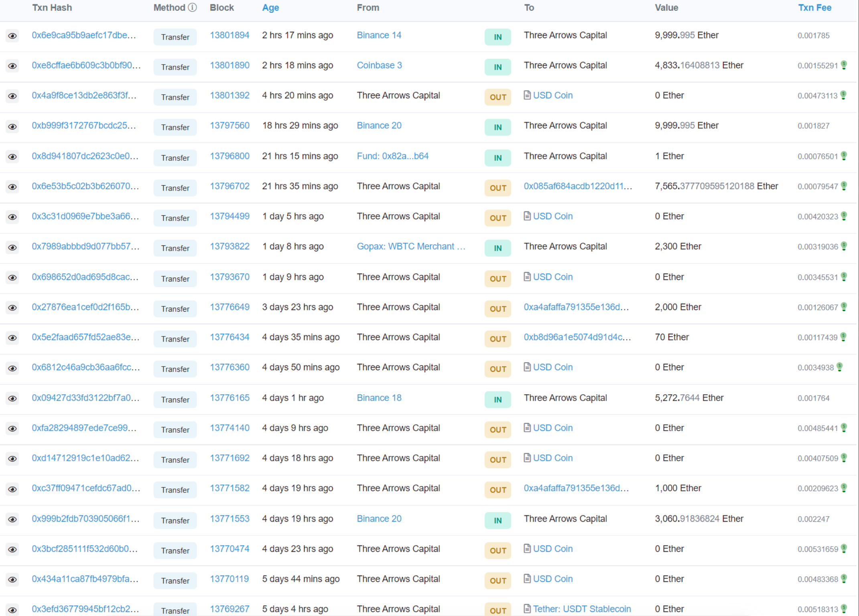Click the eye icon for transaction 0x09427d33fd3122bf7a0

tap(12, 399)
